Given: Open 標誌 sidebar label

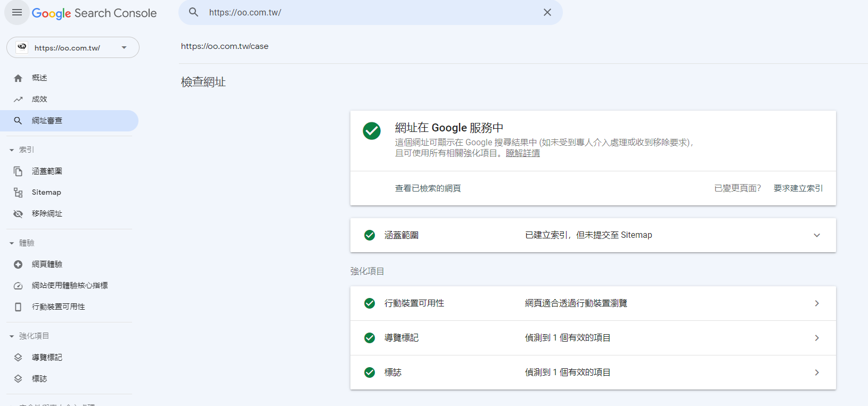Looking at the screenshot, I should click(39, 378).
